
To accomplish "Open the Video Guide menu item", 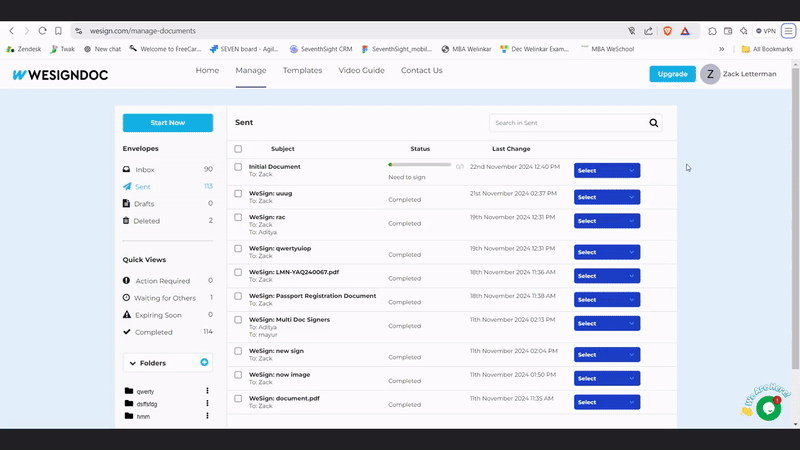I will [x=361, y=71].
